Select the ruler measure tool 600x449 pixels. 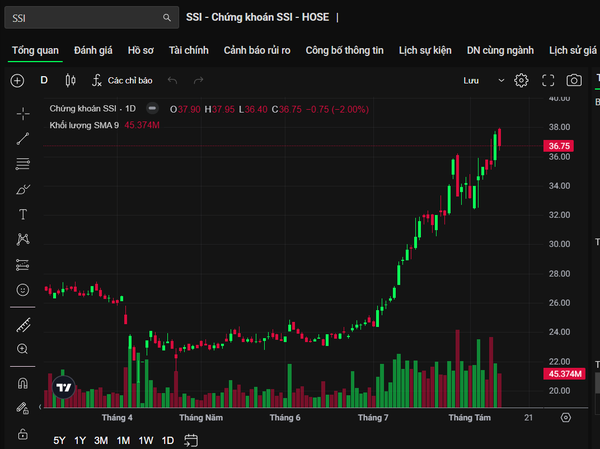(23, 325)
